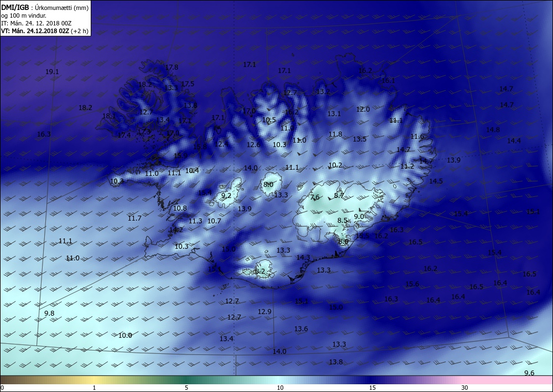
Task: Click the map value '18.1'
Action: point(108,116)
